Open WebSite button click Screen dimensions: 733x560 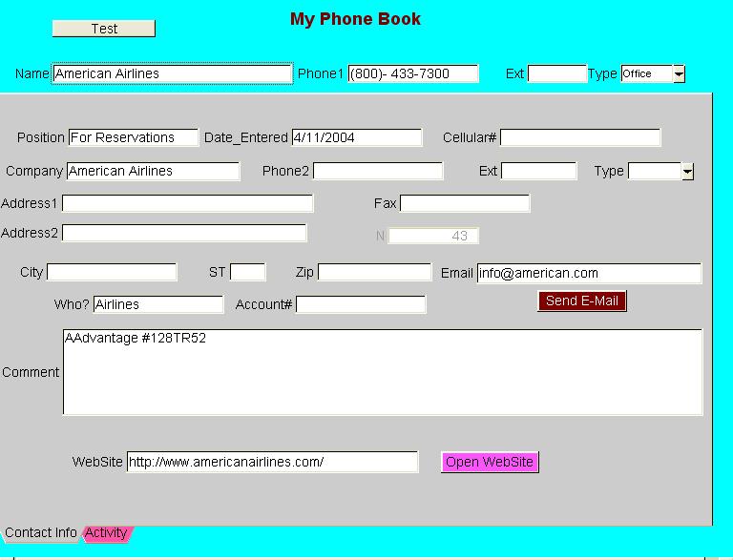pos(490,462)
